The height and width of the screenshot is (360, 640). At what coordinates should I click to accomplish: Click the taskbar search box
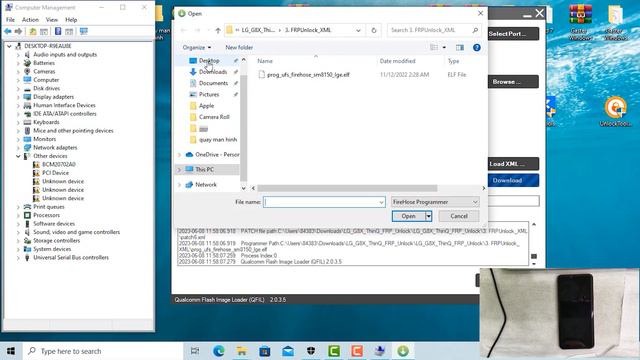104,351
